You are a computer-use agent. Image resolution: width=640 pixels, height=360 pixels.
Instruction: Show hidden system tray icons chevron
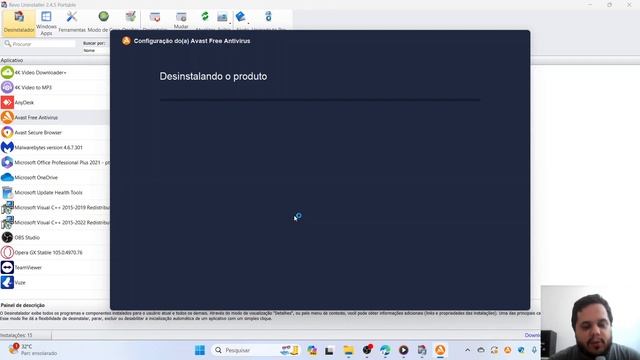point(467,350)
